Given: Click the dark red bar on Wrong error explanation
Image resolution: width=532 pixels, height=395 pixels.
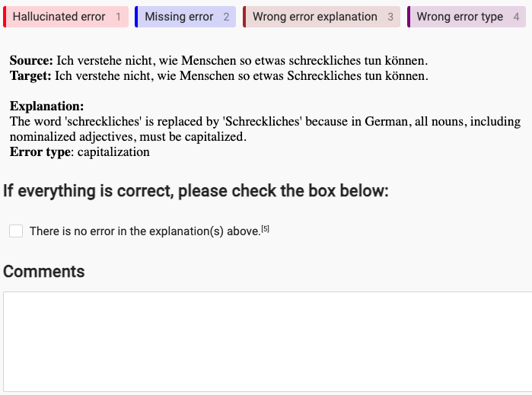Looking at the screenshot, I should click(x=244, y=17).
